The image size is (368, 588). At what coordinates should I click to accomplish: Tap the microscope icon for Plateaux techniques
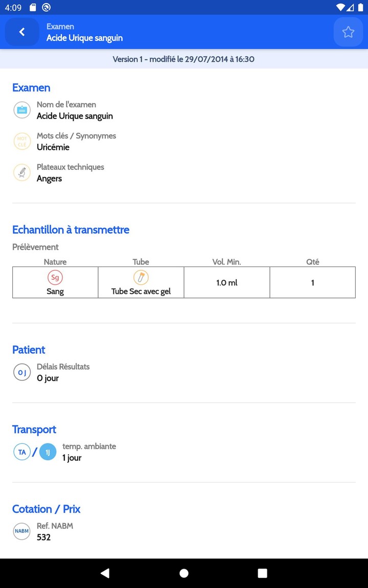click(21, 173)
